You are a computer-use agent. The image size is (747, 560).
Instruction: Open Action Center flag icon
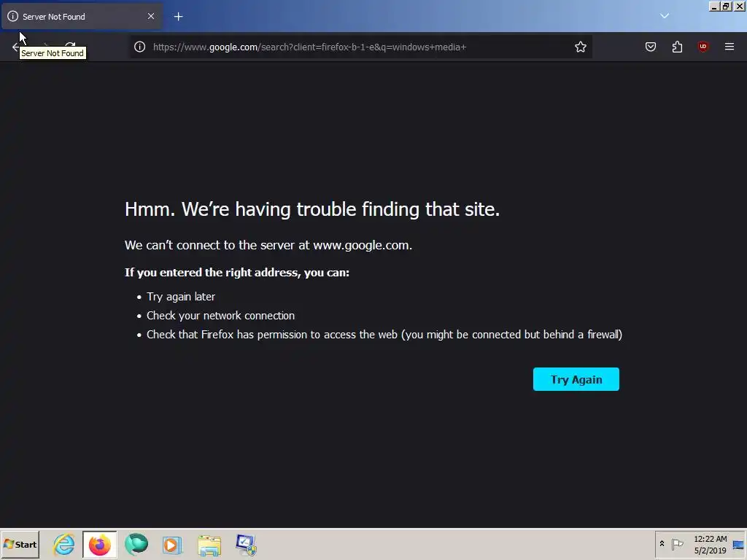pyautogui.click(x=677, y=544)
